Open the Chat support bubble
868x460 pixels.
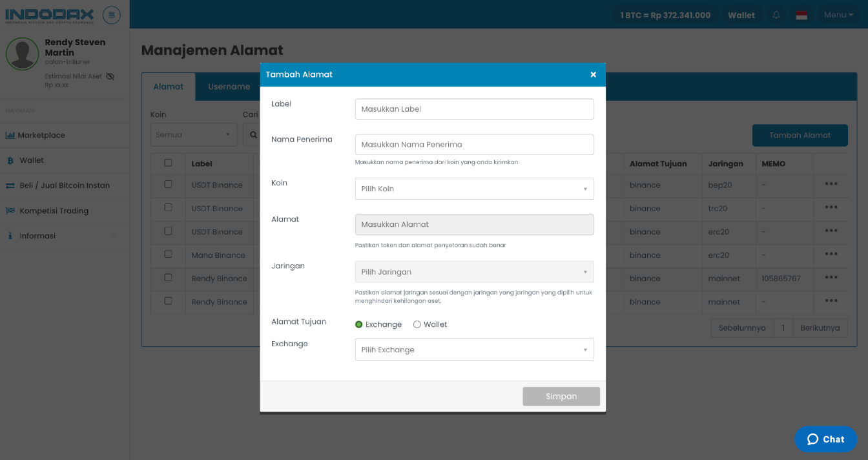click(x=825, y=439)
